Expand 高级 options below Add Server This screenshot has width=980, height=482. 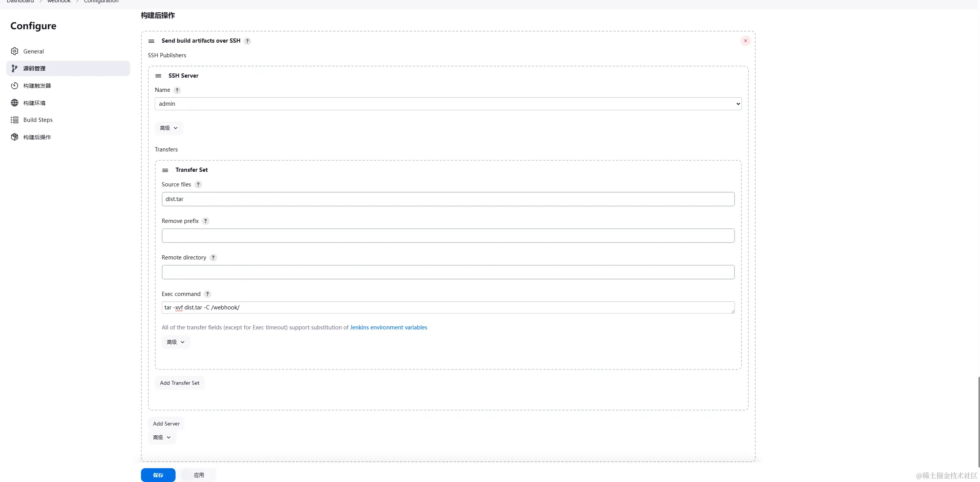pos(162,437)
